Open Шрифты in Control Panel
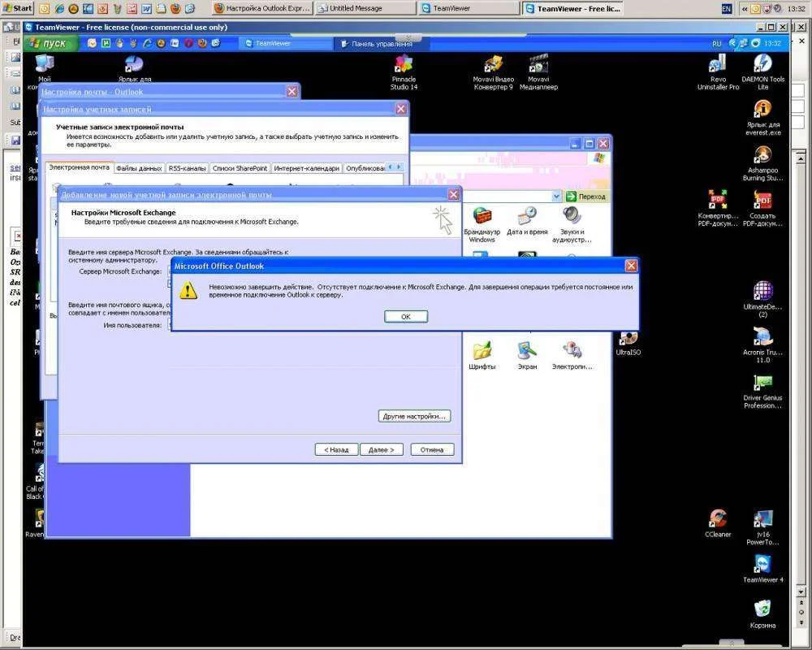The image size is (812, 650). tap(482, 356)
